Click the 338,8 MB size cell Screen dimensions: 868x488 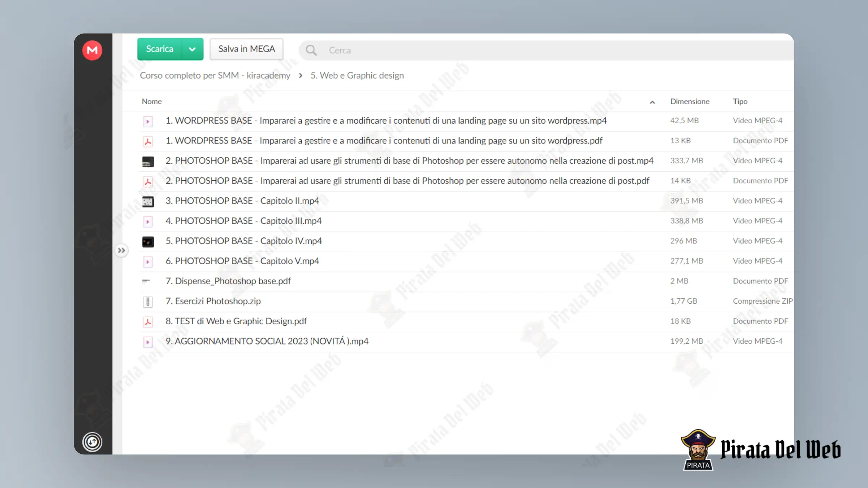point(686,221)
